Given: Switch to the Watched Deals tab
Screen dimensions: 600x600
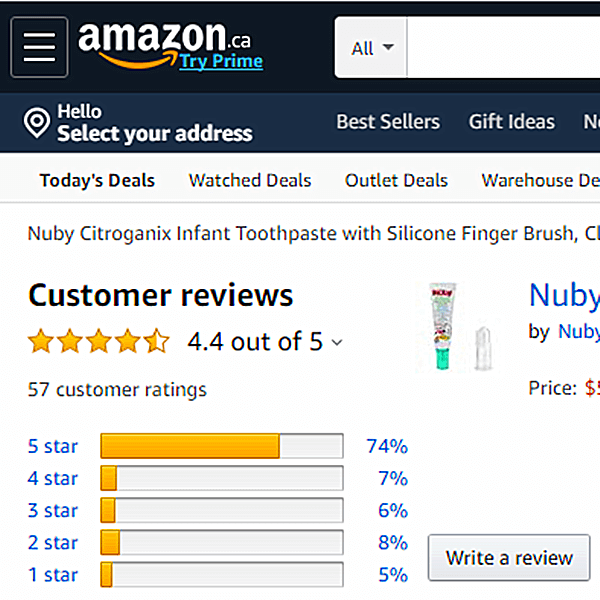Looking at the screenshot, I should click(x=250, y=181).
